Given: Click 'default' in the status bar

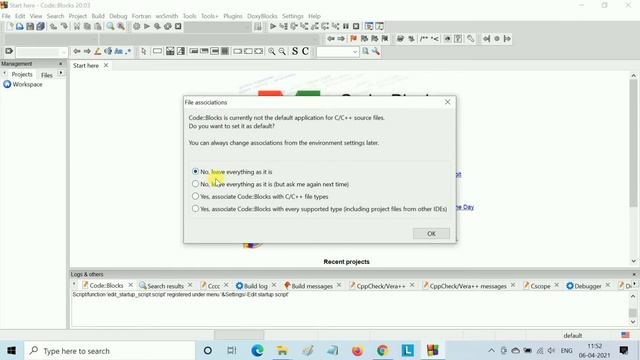Looking at the screenshot, I should pos(573,336).
